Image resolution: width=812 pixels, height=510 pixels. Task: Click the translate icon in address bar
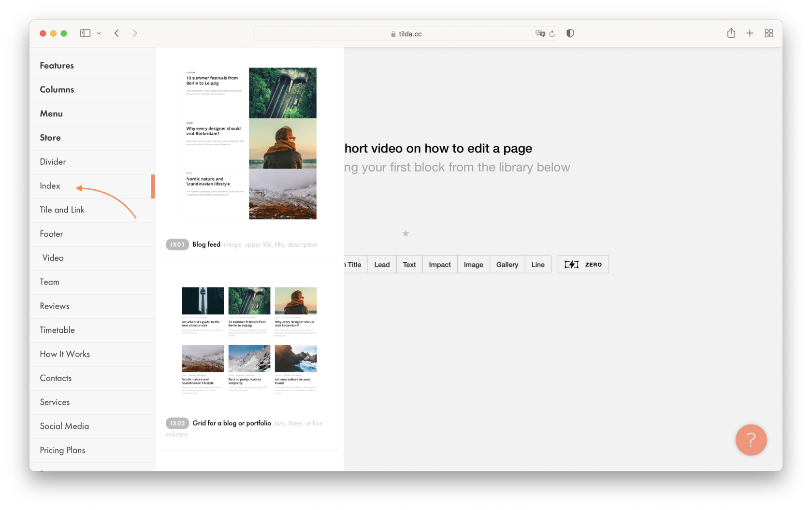coord(540,33)
